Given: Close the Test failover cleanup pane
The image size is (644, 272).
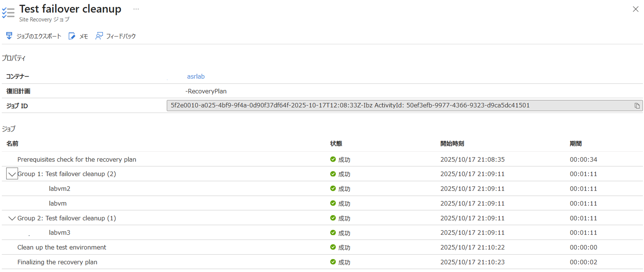Looking at the screenshot, I should tap(635, 9).
